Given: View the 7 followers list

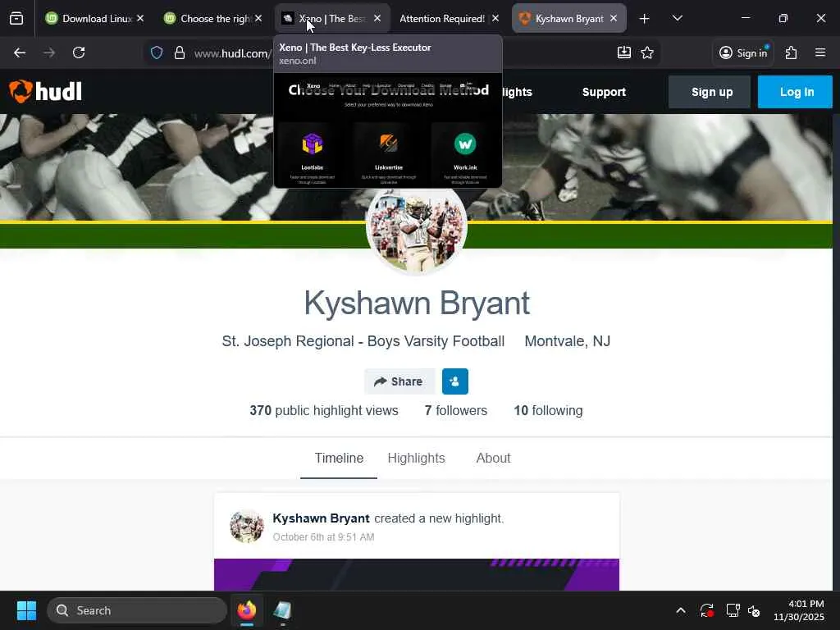Looking at the screenshot, I should click(x=456, y=410).
